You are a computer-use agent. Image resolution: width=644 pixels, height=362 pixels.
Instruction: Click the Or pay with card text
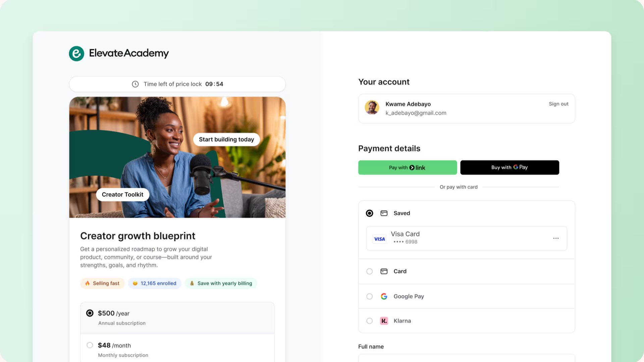coord(459,187)
